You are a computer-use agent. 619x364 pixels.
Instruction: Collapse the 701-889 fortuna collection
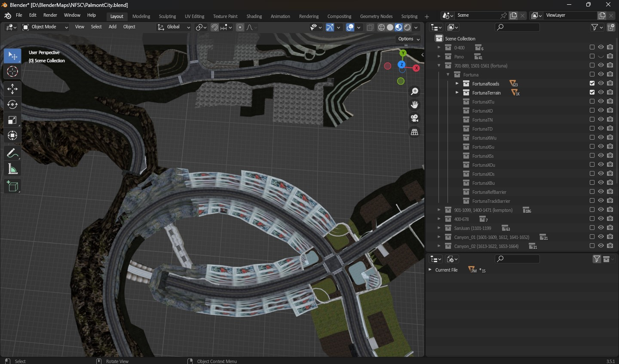439,66
